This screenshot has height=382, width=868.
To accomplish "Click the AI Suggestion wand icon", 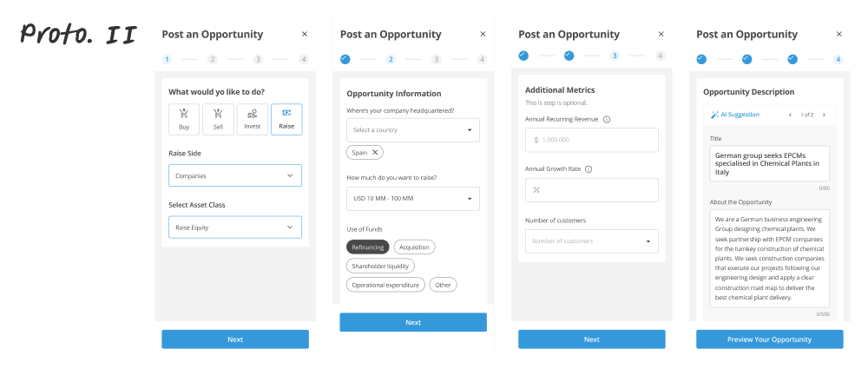I will (x=714, y=115).
